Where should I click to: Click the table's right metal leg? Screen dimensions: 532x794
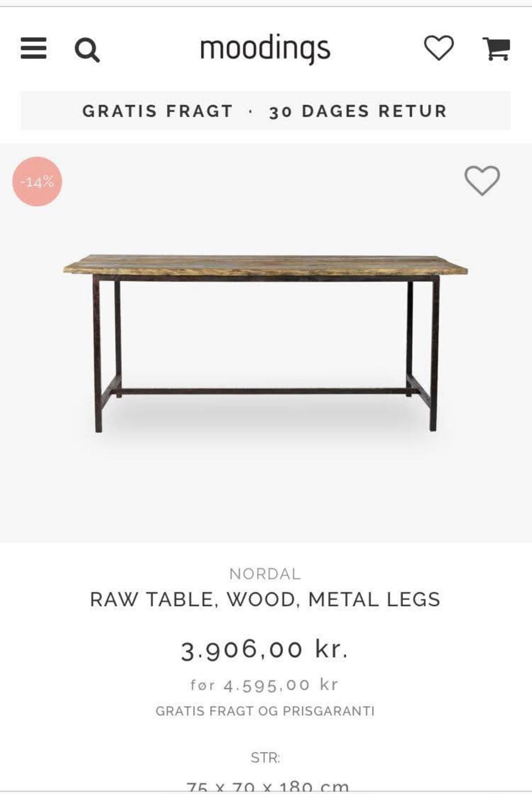tap(433, 355)
